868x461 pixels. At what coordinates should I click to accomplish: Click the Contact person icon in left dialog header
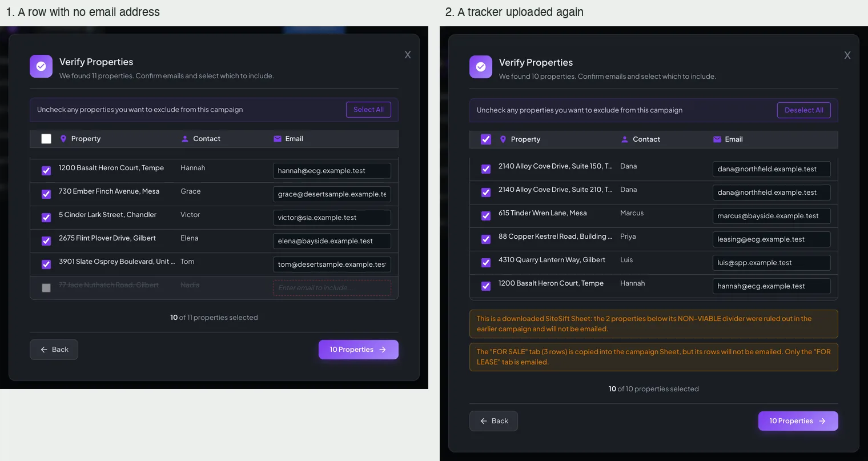(185, 139)
